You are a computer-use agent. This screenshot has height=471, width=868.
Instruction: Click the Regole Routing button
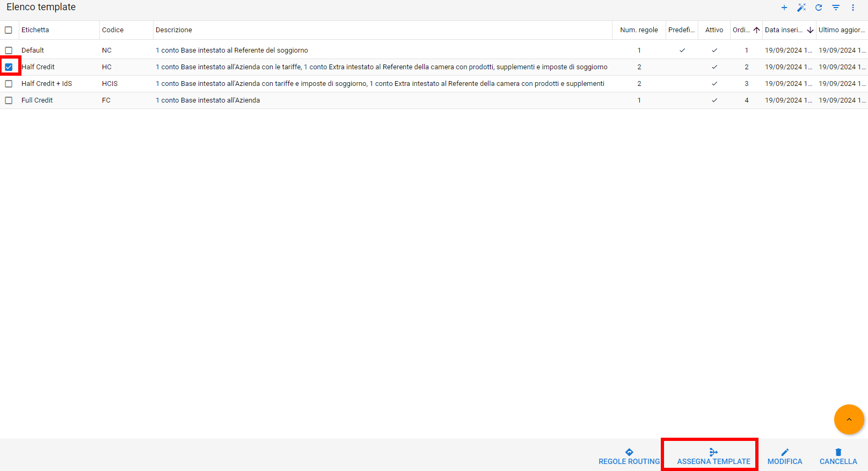click(629, 456)
